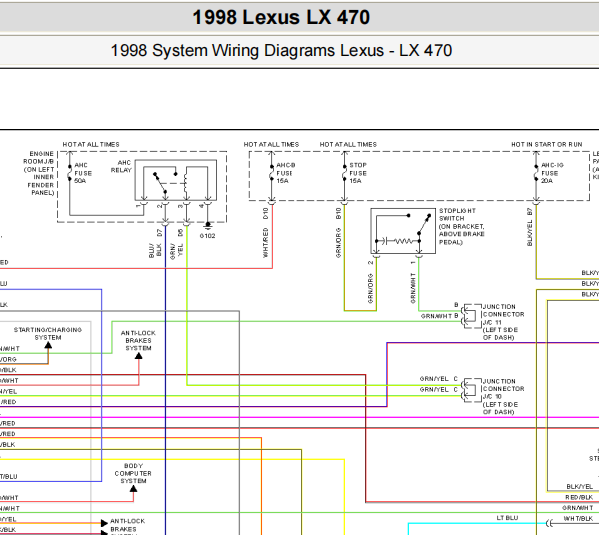The width and height of the screenshot is (599, 535).
Task: Click the AHC-IG 20A fuse symbol
Action: click(x=536, y=173)
